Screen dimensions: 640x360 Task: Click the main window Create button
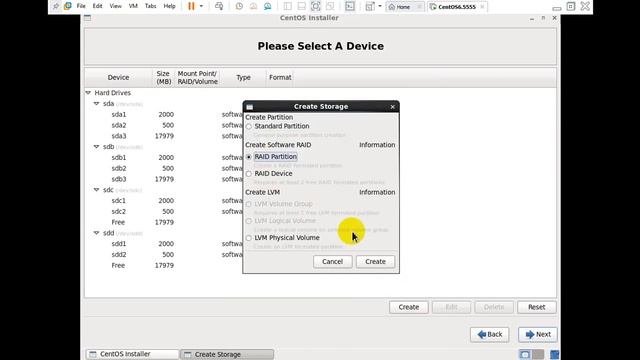(409, 307)
